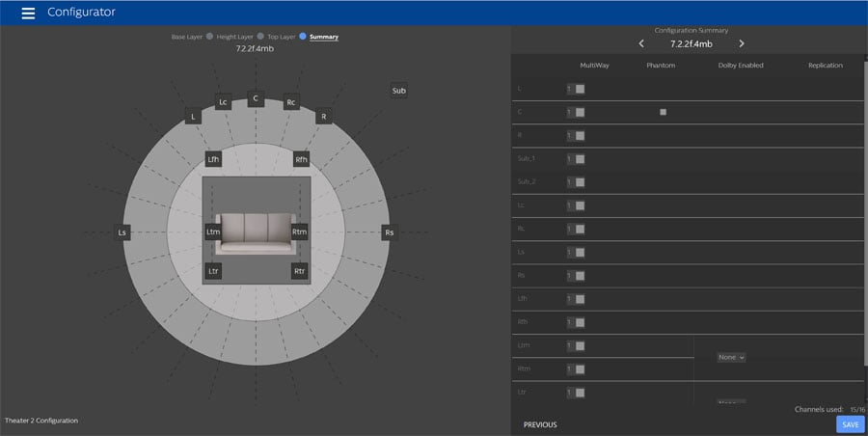
Task: Click the SAVE button
Action: [850, 424]
